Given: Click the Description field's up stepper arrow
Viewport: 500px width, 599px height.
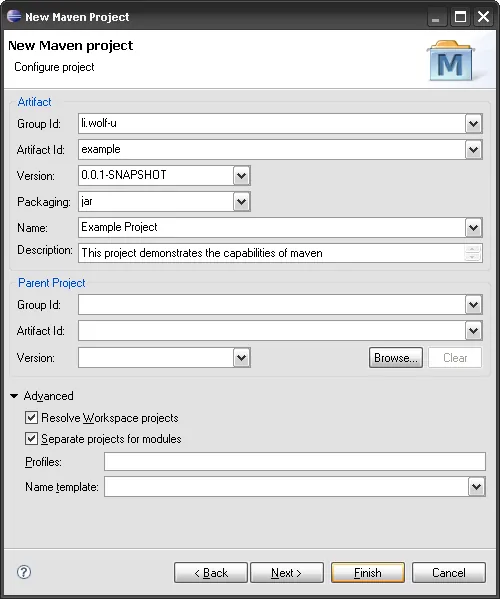Looking at the screenshot, I should click(x=472, y=249).
